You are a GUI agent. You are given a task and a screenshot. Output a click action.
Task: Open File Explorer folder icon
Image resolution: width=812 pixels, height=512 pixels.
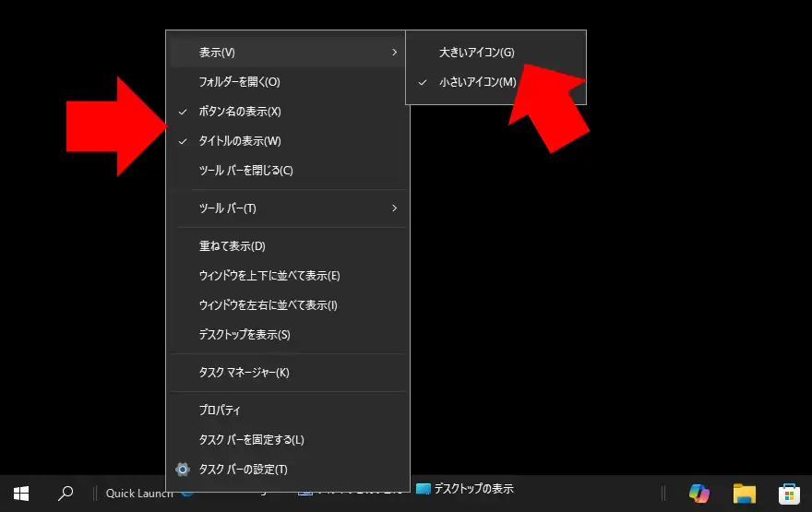coord(744,493)
